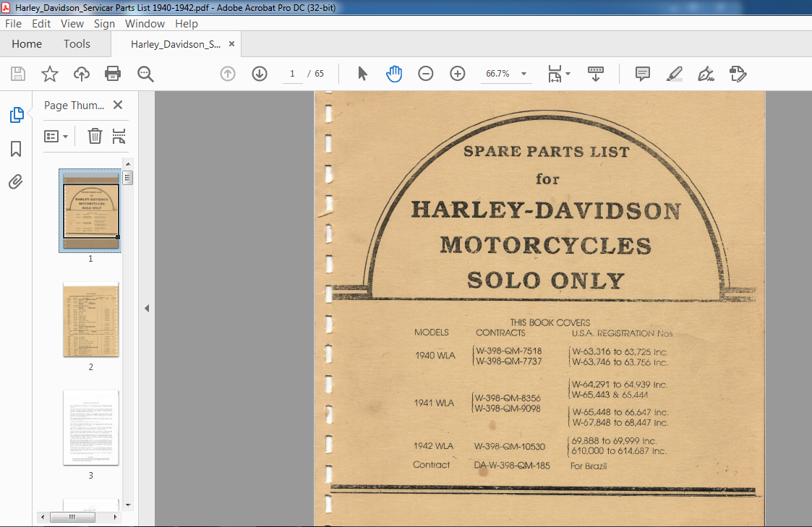Show Page Thumbnails panel icon
Image resolution: width=812 pixels, height=527 pixels.
point(17,115)
